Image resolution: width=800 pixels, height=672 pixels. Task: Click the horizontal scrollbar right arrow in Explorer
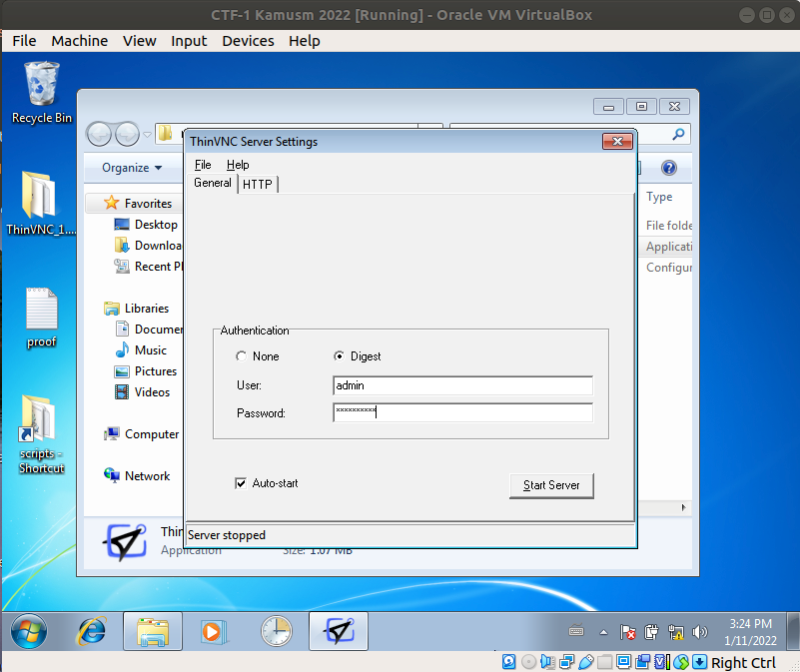pyautogui.click(x=684, y=507)
